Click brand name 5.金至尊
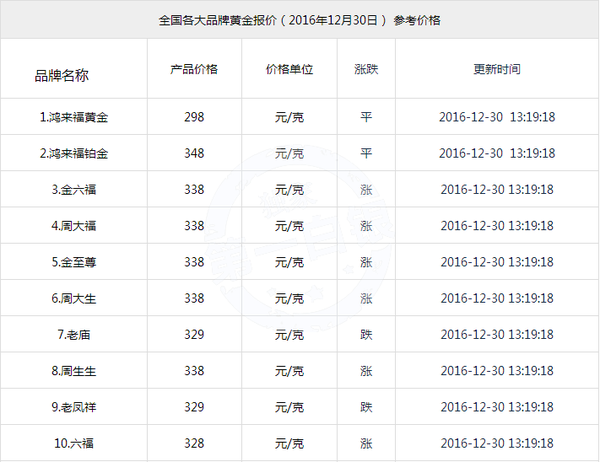 click(x=74, y=262)
